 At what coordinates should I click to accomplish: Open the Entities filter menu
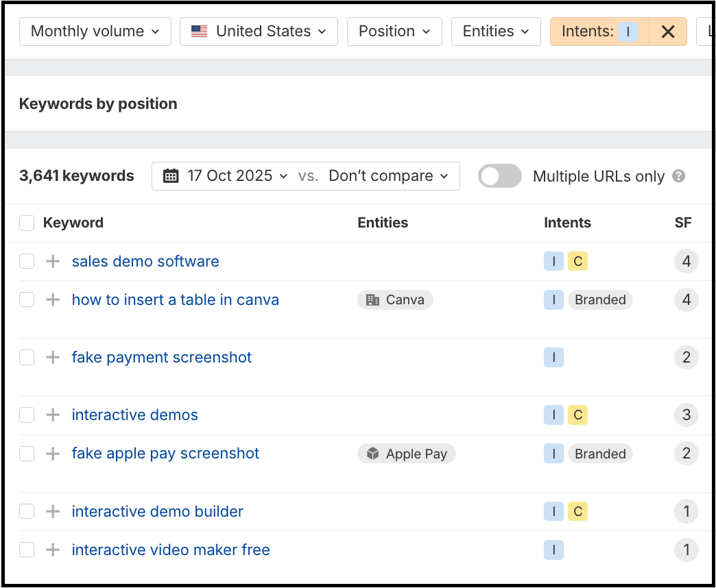(x=496, y=32)
